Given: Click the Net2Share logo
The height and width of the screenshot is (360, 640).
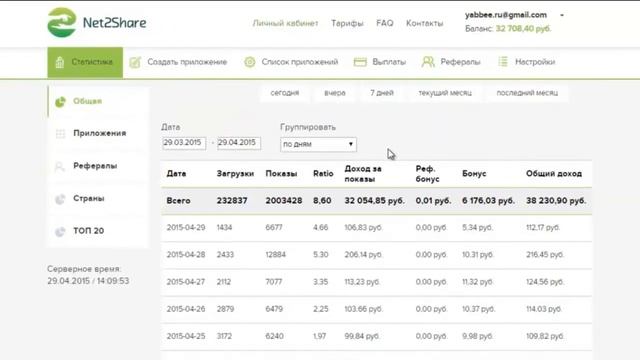Looking at the screenshot, I should point(97,23).
